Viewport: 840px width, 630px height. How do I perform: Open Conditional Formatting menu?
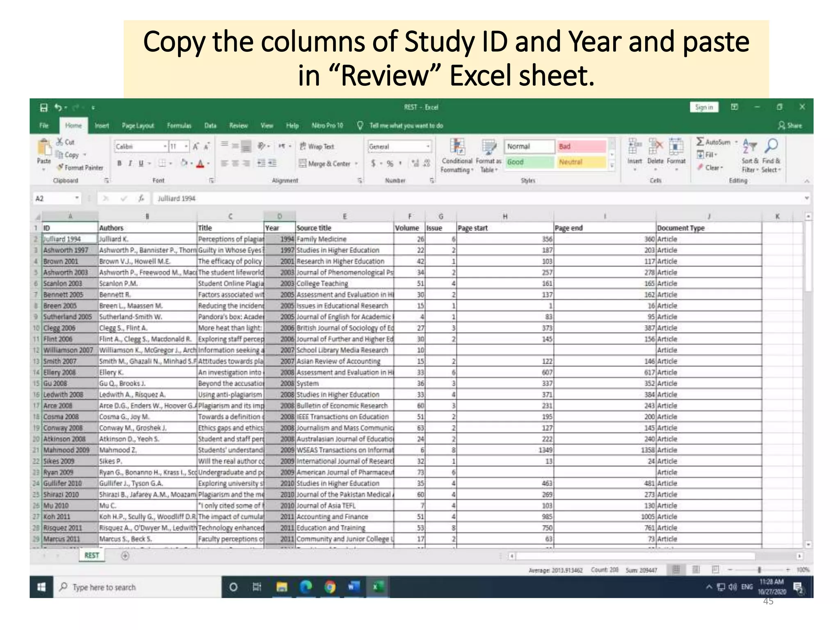[457, 156]
